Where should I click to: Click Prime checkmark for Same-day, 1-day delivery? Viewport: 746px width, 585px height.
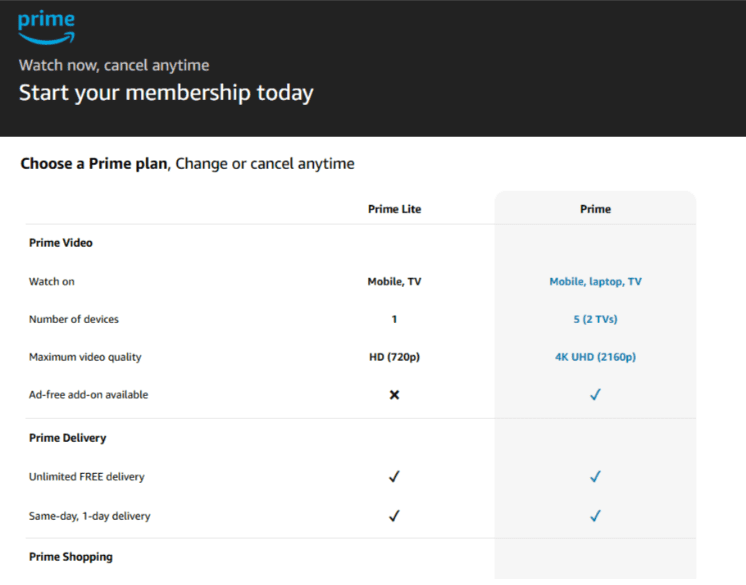(595, 516)
